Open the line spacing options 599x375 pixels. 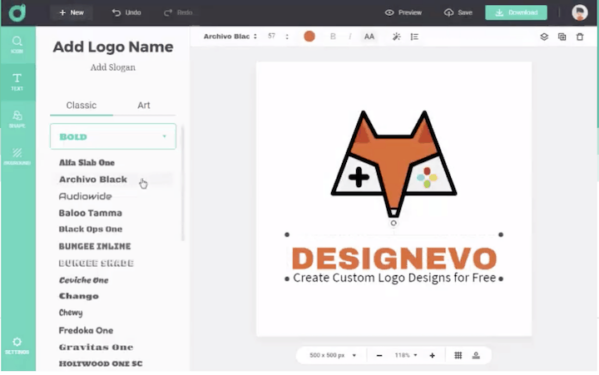point(414,37)
